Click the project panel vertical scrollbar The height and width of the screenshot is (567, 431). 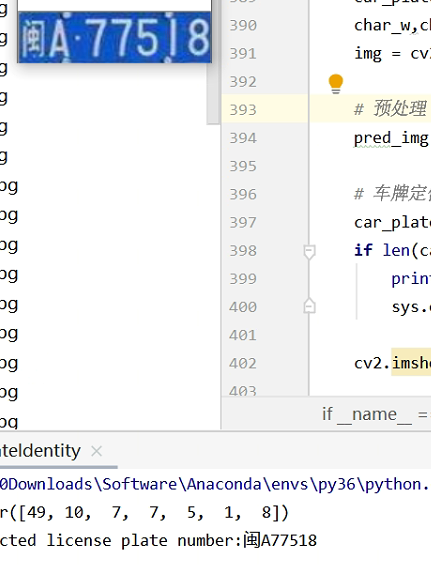pos(213,61)
